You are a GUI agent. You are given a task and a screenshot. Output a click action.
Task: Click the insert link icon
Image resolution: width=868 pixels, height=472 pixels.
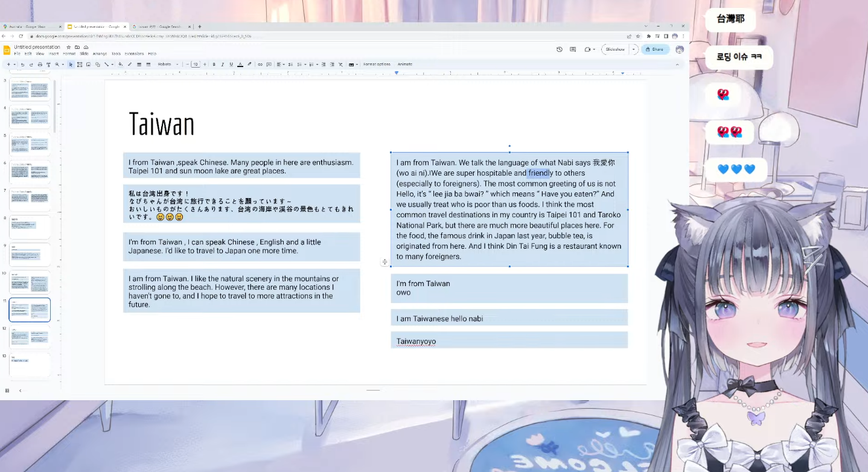pyautogui.click(x=260, y=64)
